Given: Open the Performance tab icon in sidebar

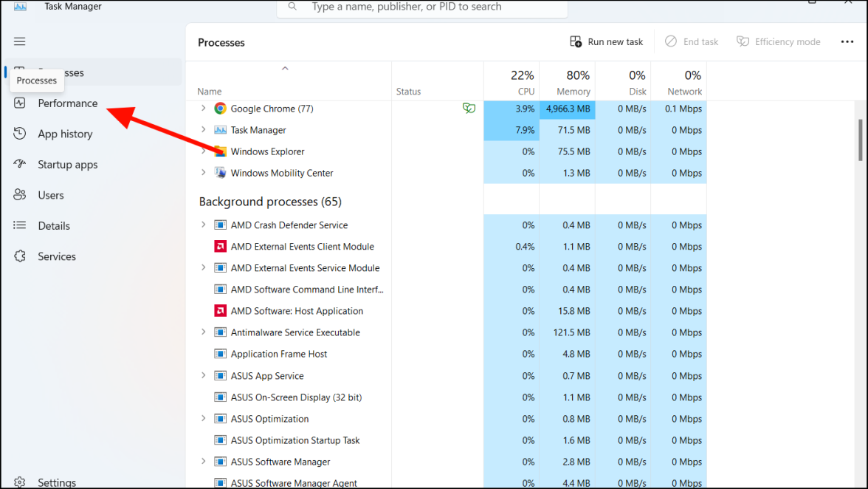Looking at the screenshot, I should 20,103.
